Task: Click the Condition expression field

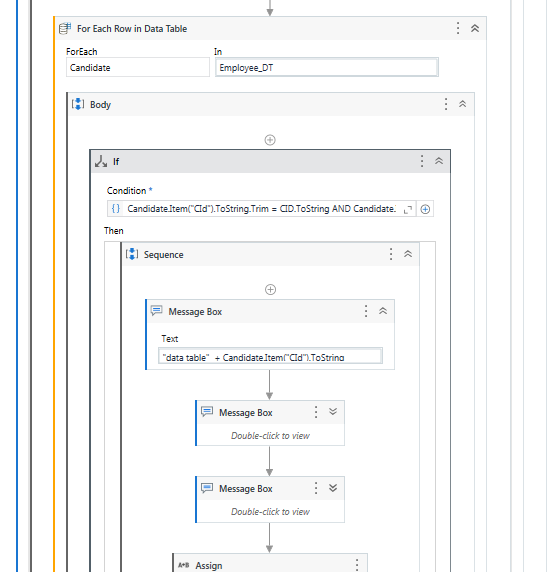Action: [261, 209]
